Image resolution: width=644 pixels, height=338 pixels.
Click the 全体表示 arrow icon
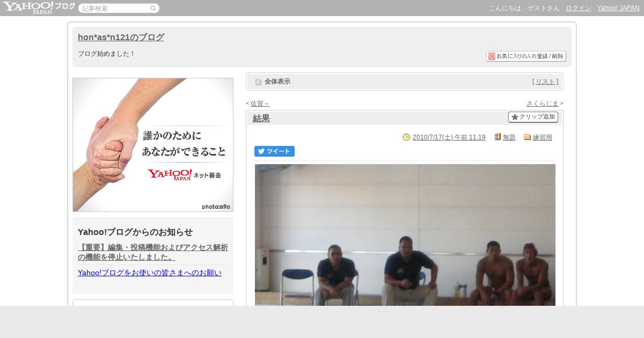(258, 82)
